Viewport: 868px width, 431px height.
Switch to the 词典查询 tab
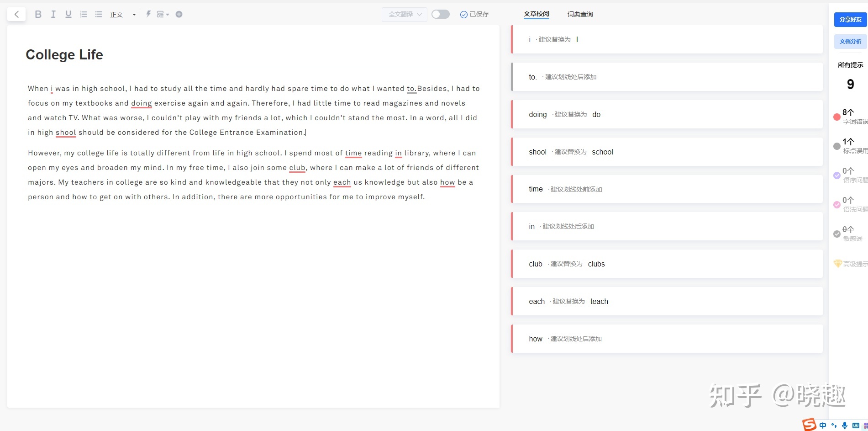(x=580, y=14)
